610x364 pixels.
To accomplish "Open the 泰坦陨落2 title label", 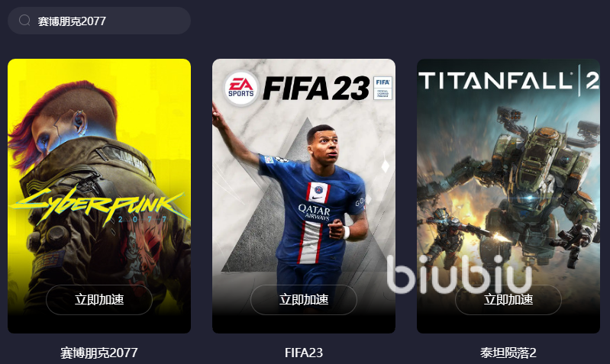I will coord(508,353).
